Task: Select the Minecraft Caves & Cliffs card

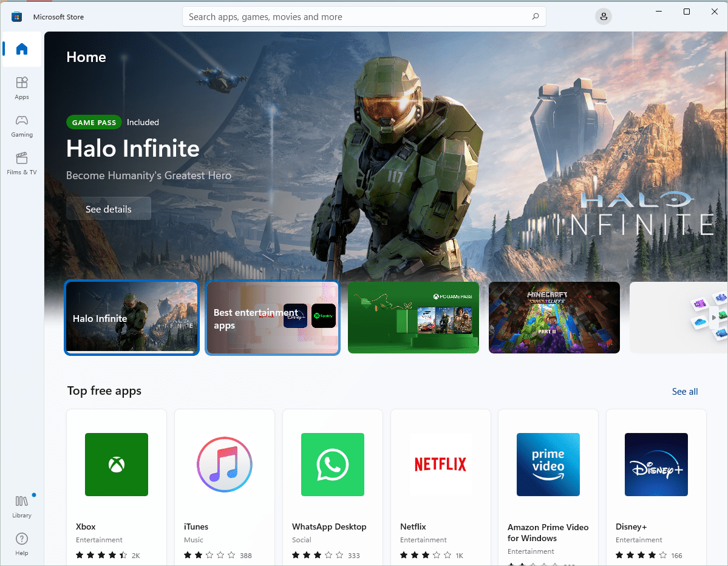Action: [x=554, y=318]
